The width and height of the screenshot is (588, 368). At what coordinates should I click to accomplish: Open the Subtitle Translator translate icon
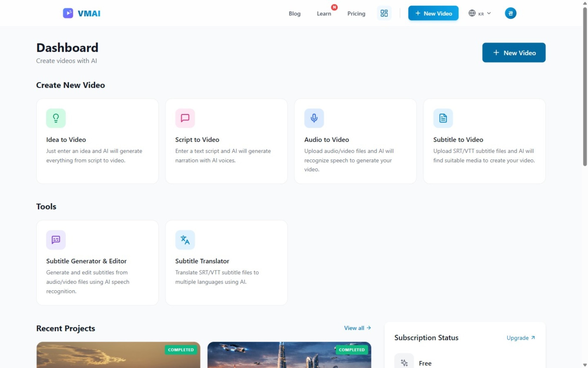[185, 240]
